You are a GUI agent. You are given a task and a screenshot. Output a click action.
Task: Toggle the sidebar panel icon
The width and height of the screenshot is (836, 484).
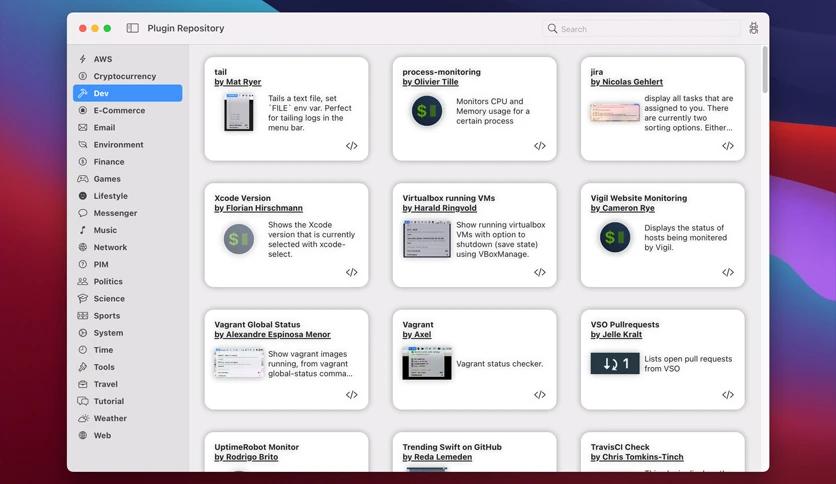[132, 28]
